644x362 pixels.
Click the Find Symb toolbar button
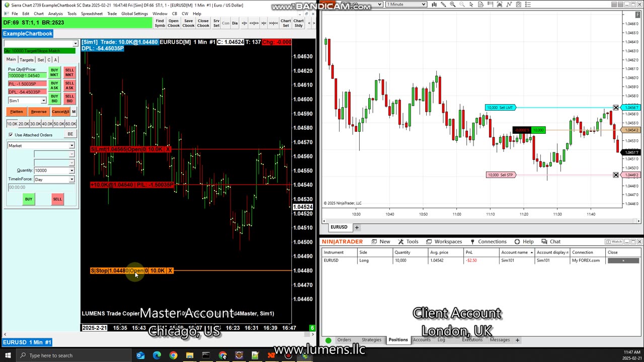coord(159,23)
